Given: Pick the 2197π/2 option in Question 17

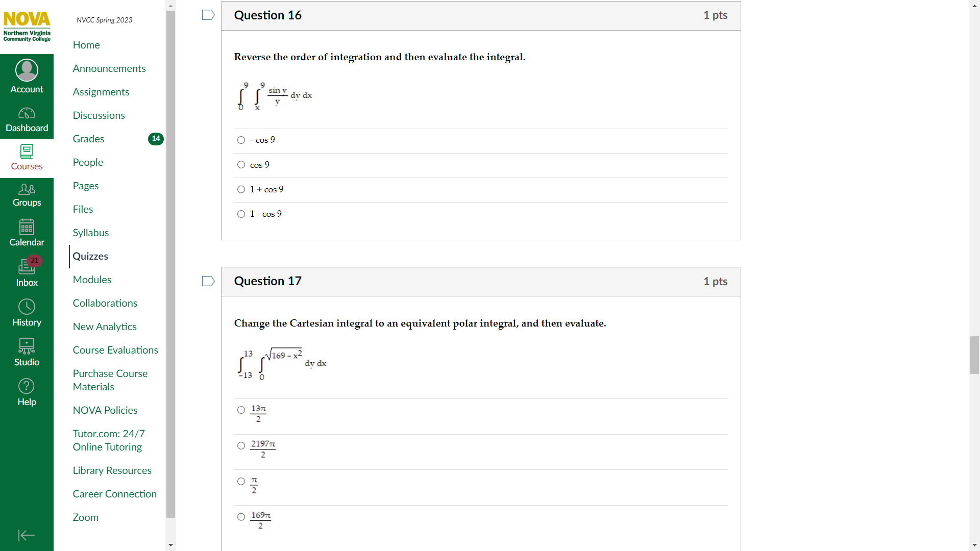Looking at the screenshot, I should [x=241, y=445].
